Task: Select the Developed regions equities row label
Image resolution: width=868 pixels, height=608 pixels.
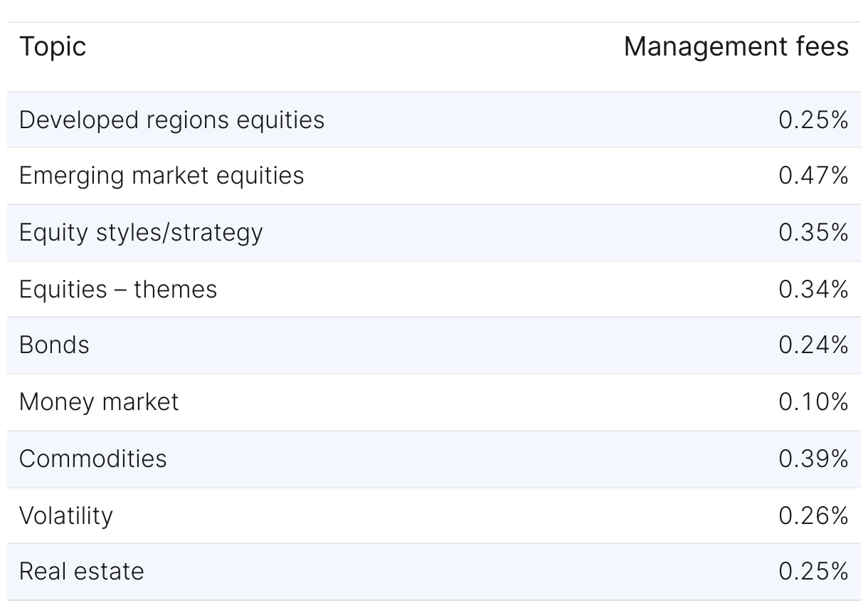Action: 171,120
